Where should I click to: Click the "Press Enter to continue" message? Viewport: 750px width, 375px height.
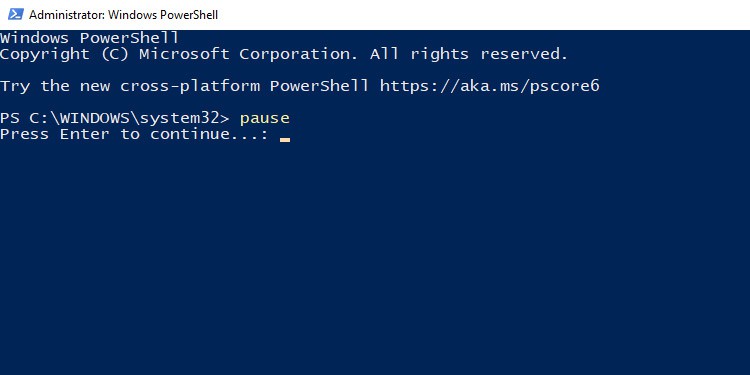[135, 134]
